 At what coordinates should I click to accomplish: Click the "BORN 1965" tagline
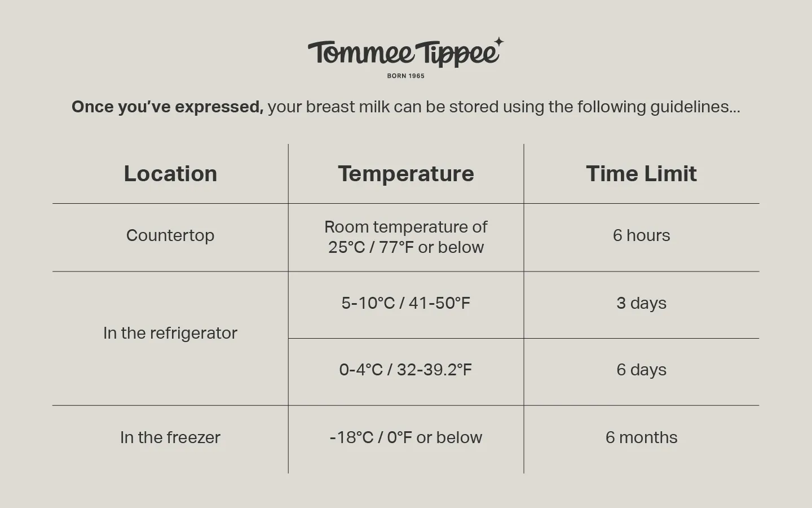(405, 76)
